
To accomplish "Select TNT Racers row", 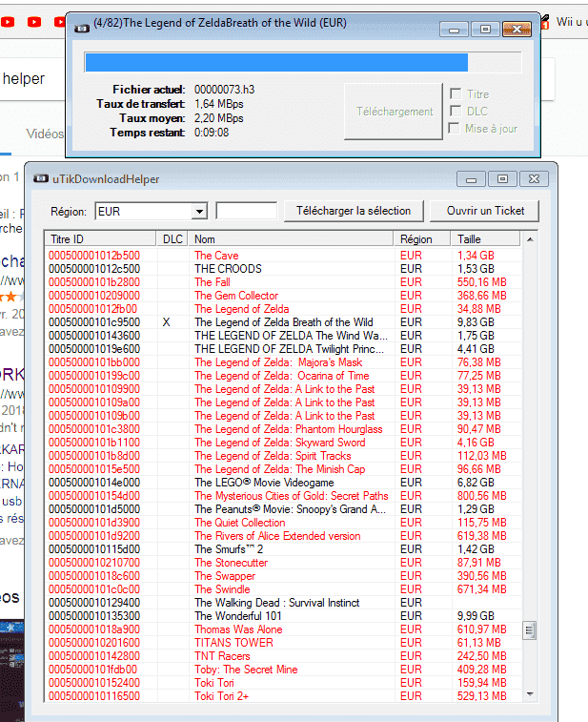I will 283,655.
